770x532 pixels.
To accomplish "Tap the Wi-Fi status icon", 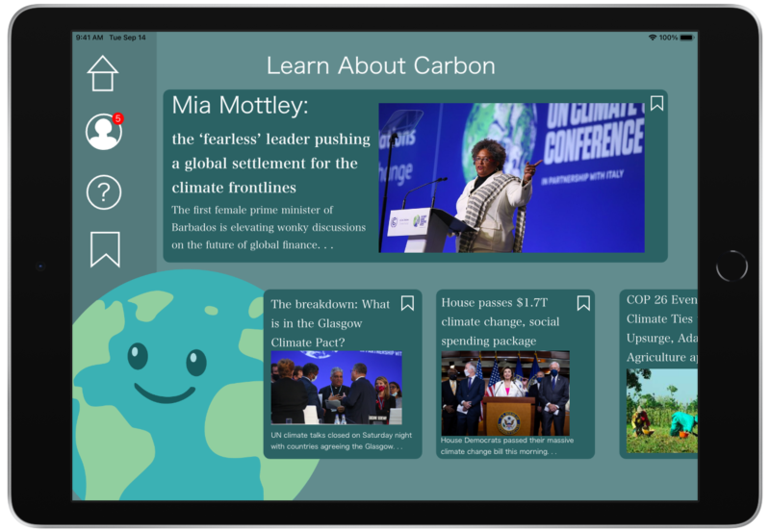I will [653, 38].
